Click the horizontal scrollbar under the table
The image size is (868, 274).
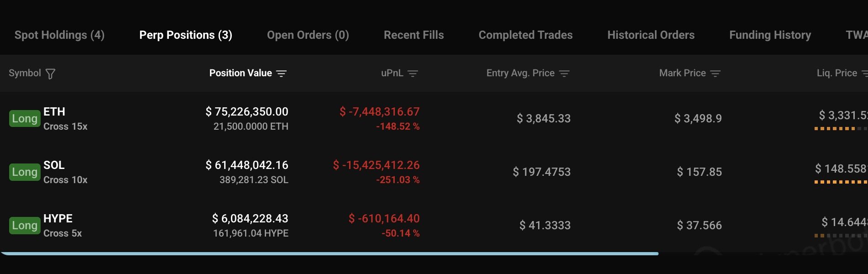pyautogui.click(x=329, y=253)
